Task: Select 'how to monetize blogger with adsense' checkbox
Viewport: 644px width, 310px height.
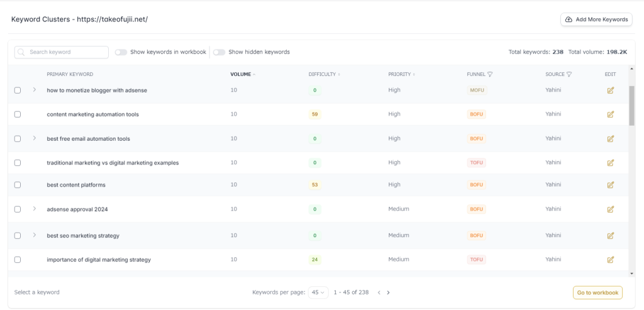Action: (x=18, y=91)
